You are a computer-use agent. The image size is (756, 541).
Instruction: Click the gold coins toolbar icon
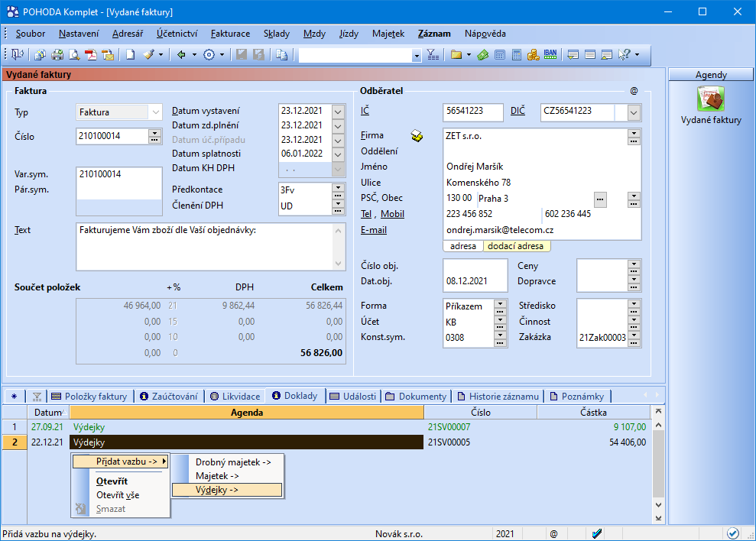534,55
